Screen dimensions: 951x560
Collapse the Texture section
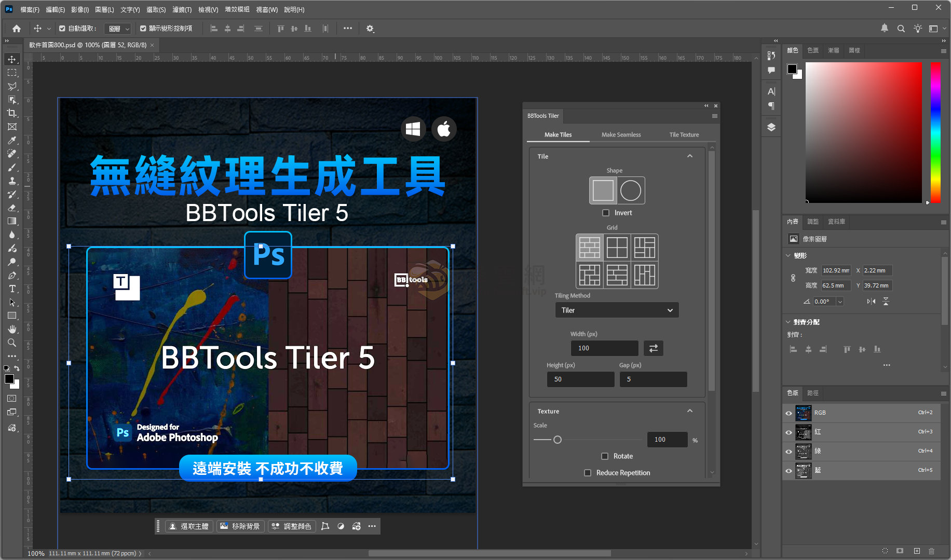pyautogui.click(x=690, y=411)
